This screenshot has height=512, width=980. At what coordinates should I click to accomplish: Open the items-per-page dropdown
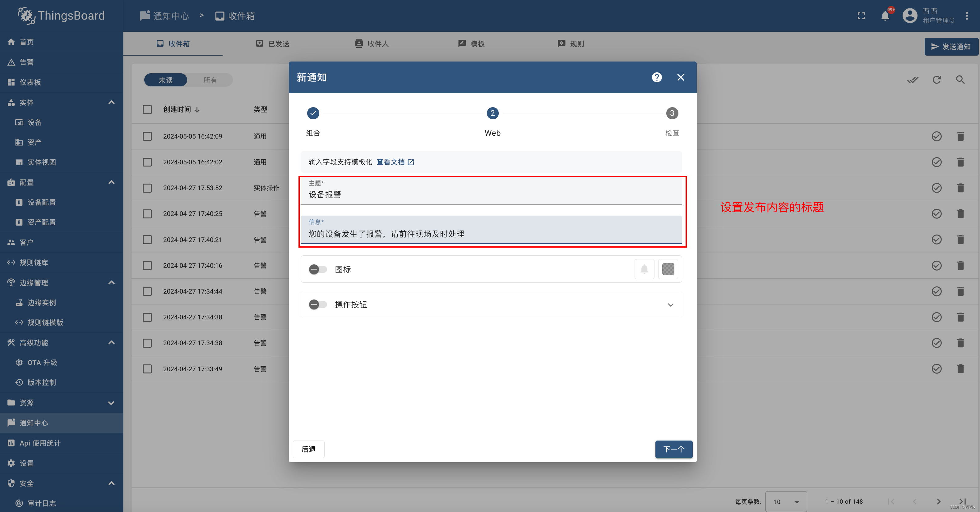pos(786,502)
